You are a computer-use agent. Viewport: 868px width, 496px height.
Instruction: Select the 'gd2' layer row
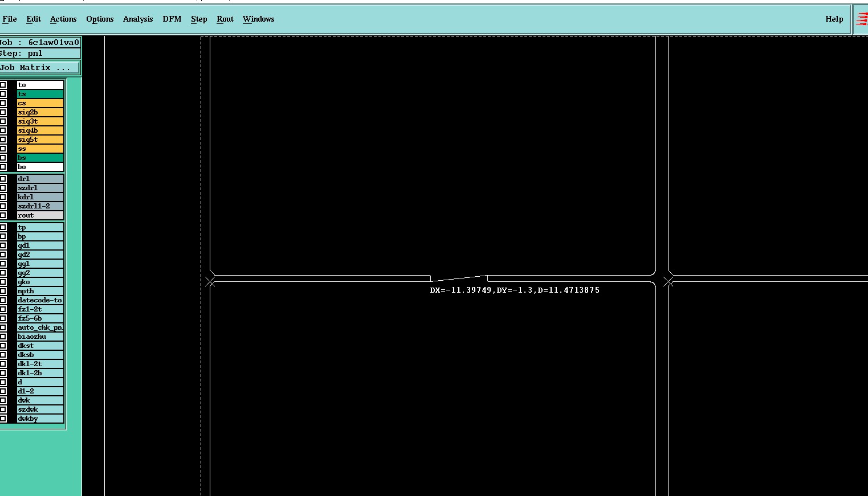(x=40, y=255)
